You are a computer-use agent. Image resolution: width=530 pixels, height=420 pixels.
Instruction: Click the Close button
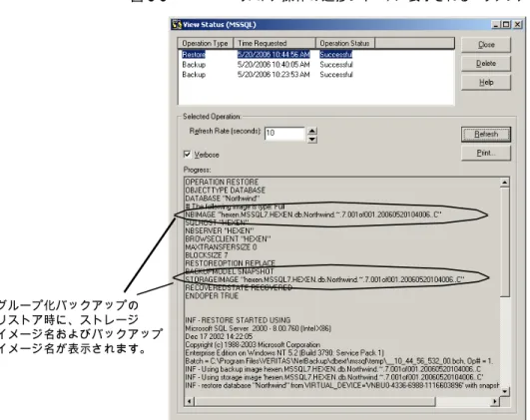point(486,45)
